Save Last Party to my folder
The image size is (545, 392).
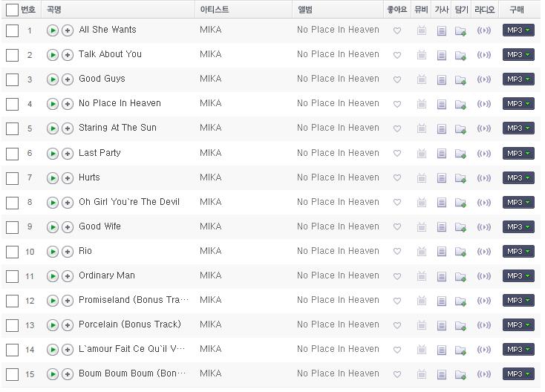click(460, 154)
